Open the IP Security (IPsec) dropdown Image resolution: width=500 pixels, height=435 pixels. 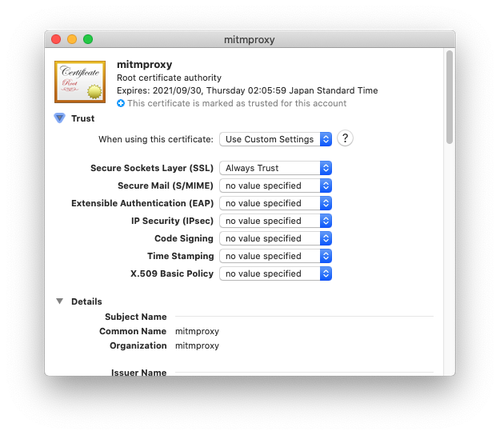275,221
